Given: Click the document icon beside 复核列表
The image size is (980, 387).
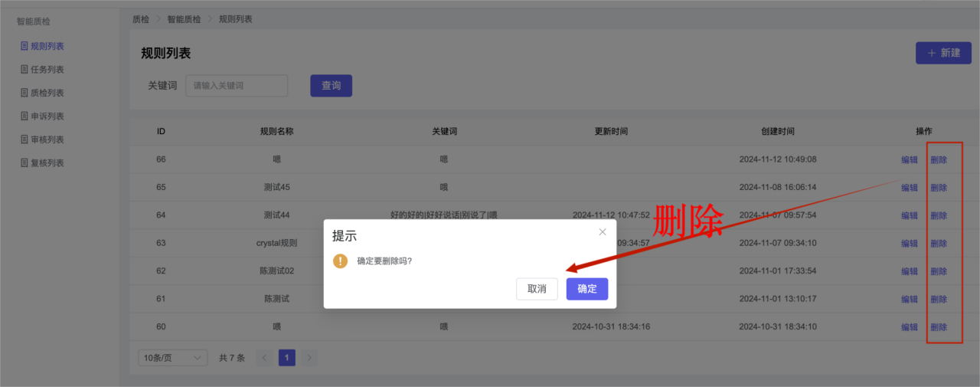Looking at the screenshot, I should click(24, 163).
